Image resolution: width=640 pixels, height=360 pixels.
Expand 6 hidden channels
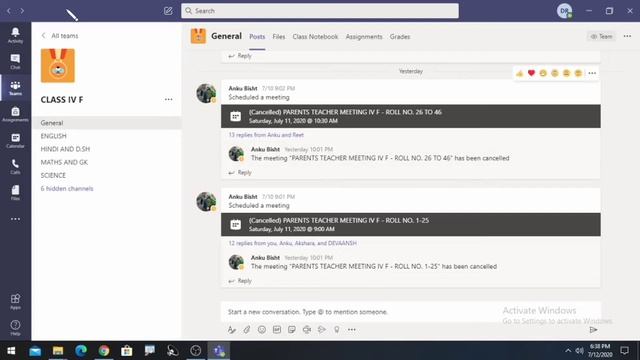coord(67,189)
